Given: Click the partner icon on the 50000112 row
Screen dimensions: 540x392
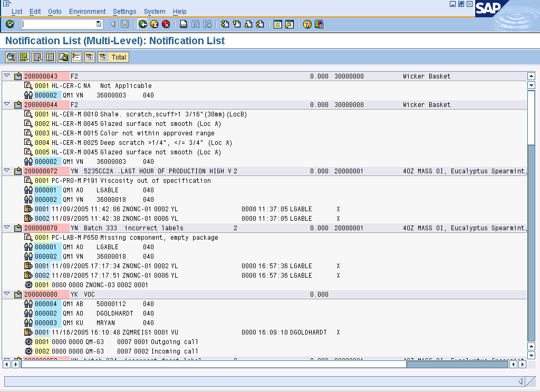Looking at the screenshot, I should [x=28, y=304].
